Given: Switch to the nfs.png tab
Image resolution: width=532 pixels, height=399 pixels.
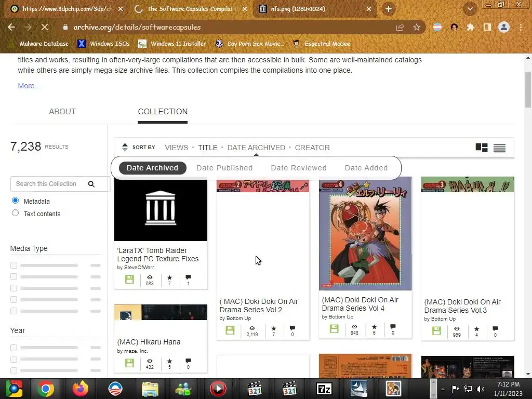Looking at the screenshot, I should (315, 9).
